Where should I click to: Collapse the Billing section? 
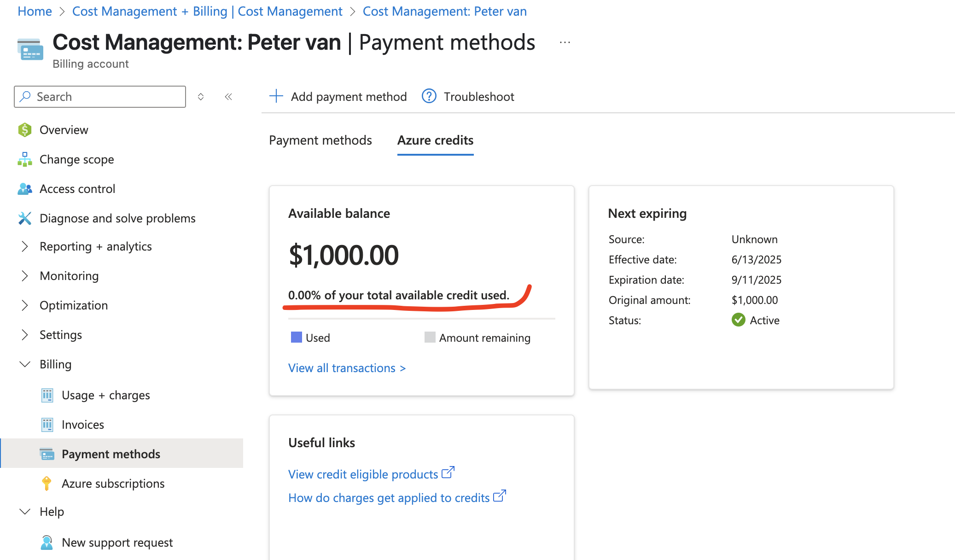25,364
